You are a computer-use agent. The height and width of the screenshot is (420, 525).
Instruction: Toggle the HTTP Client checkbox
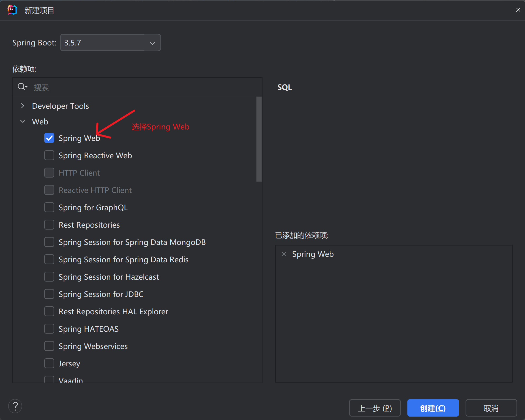click(x=49, y=173)
